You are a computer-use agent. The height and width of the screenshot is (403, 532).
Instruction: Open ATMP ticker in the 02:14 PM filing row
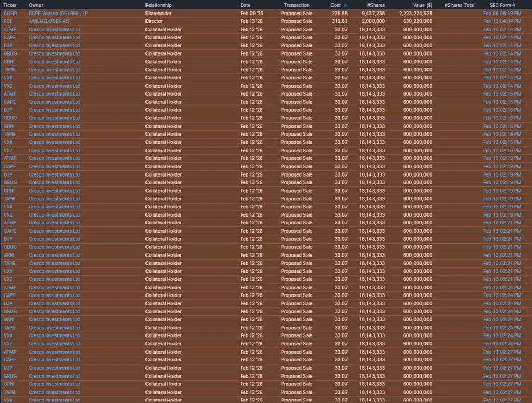click(10, 30)
